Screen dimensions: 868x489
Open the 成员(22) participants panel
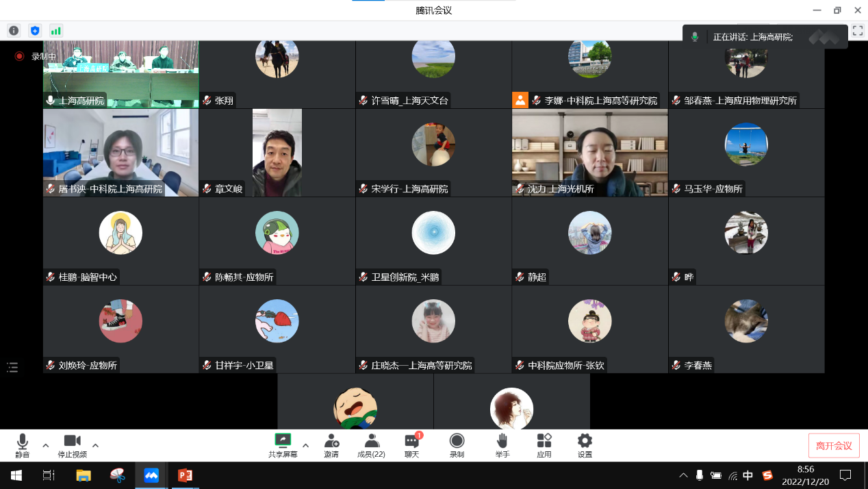tap(371, 445)
